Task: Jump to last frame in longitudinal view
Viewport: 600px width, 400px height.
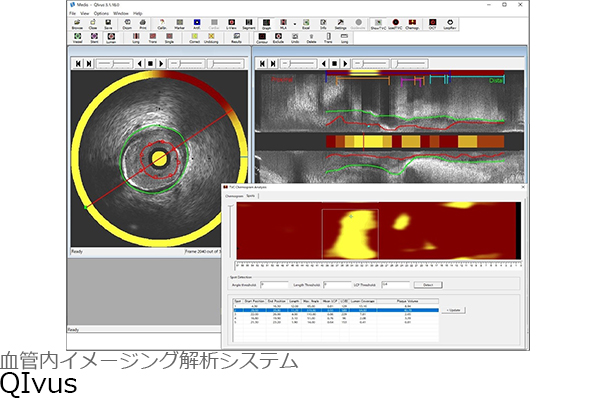Action: (273, 64)
